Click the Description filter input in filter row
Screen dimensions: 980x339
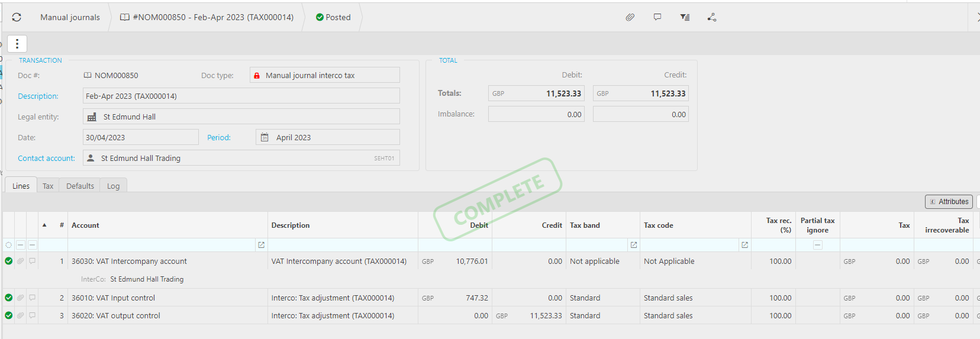[x=343, y=245]
